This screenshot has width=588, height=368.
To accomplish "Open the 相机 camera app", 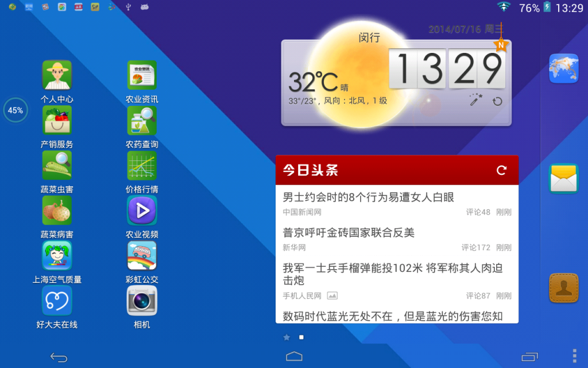I will pos(142,301).
